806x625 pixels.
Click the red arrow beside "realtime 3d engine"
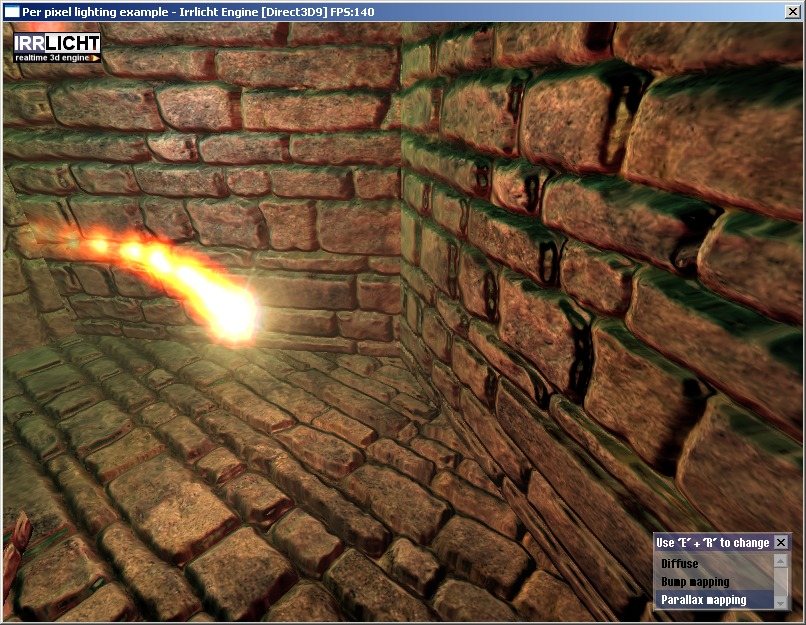click(x=93, y=56)
